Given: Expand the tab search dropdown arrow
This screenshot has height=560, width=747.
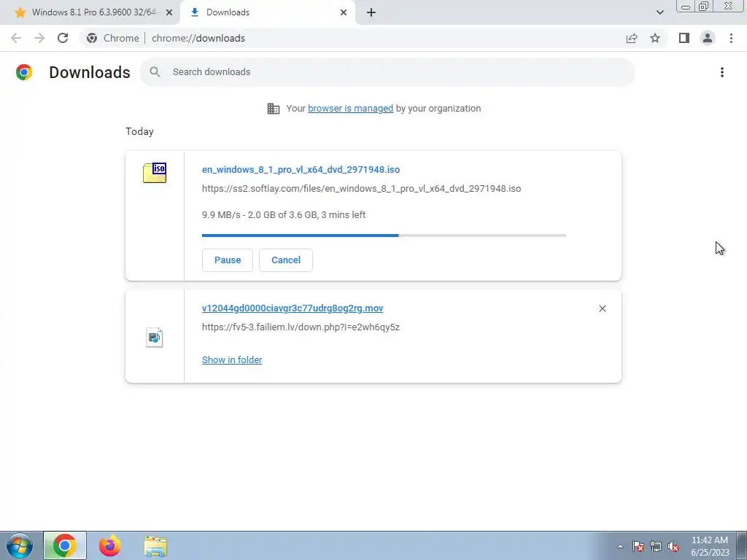Looking at the screenshot, I should [659, 12].
